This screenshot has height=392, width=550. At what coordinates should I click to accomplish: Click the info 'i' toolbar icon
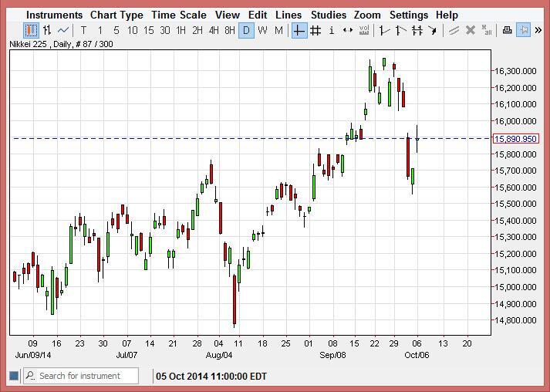coord(332,31)
